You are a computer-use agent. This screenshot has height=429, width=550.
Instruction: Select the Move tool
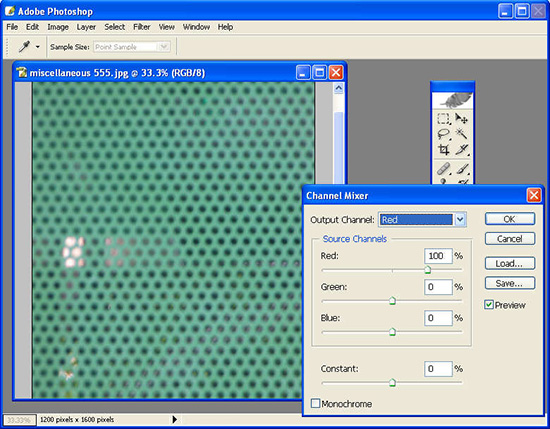461,119
